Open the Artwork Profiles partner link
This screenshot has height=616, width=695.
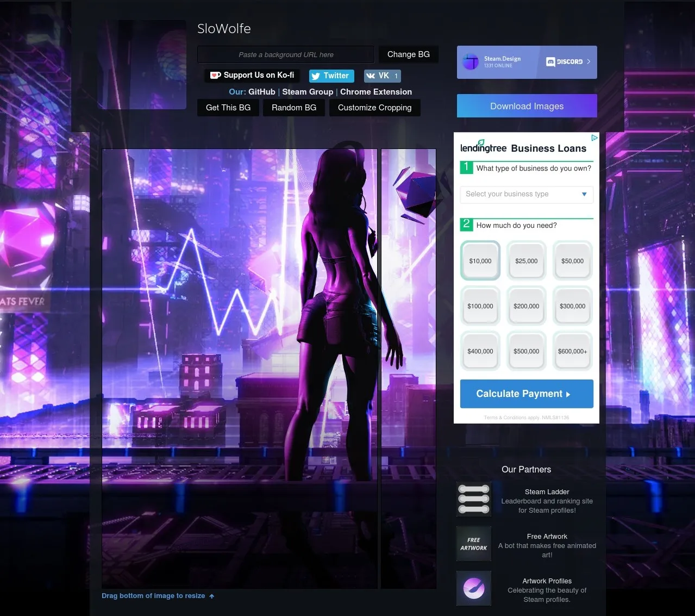click(547, 581)
